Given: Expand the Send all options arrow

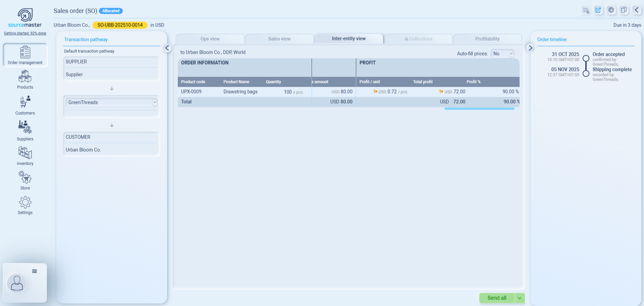Looking at the screenshot, I should [x=520, y=298].
